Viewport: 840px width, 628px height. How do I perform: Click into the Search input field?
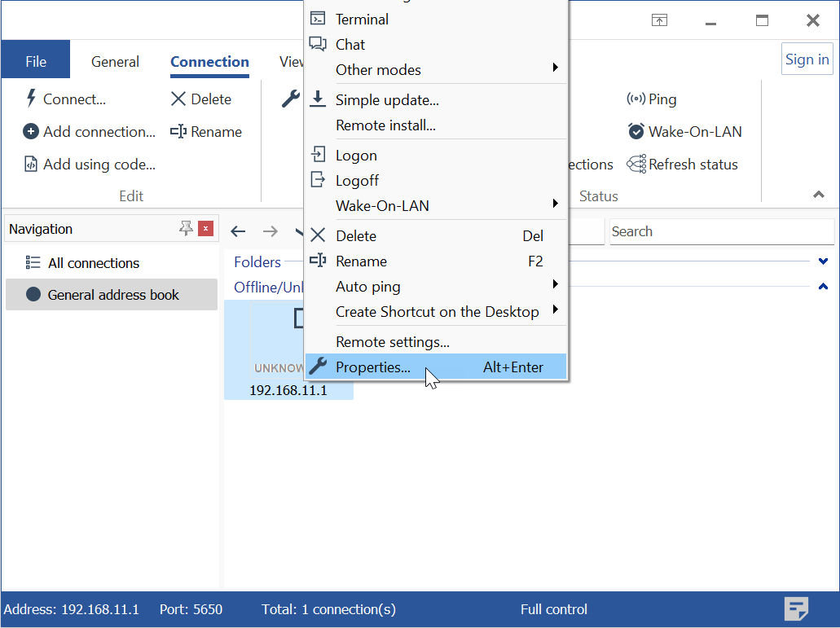pos(721,232)
